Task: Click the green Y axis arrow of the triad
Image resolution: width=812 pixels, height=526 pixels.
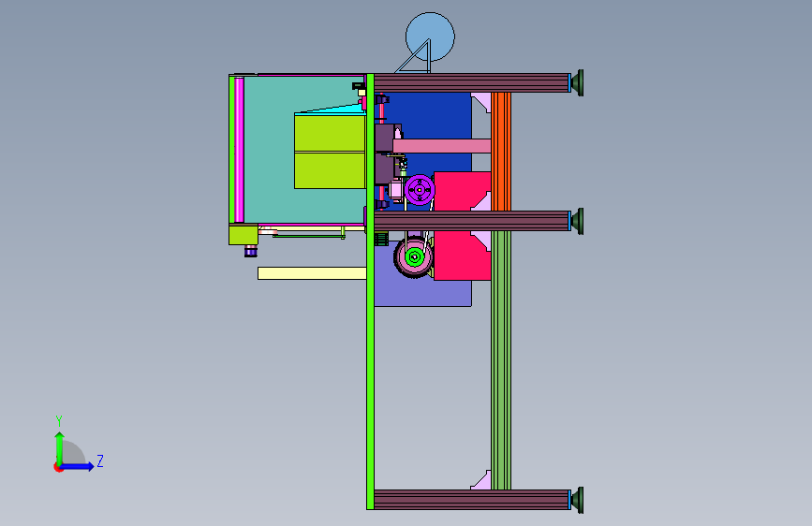Action: tap(60, 448)
